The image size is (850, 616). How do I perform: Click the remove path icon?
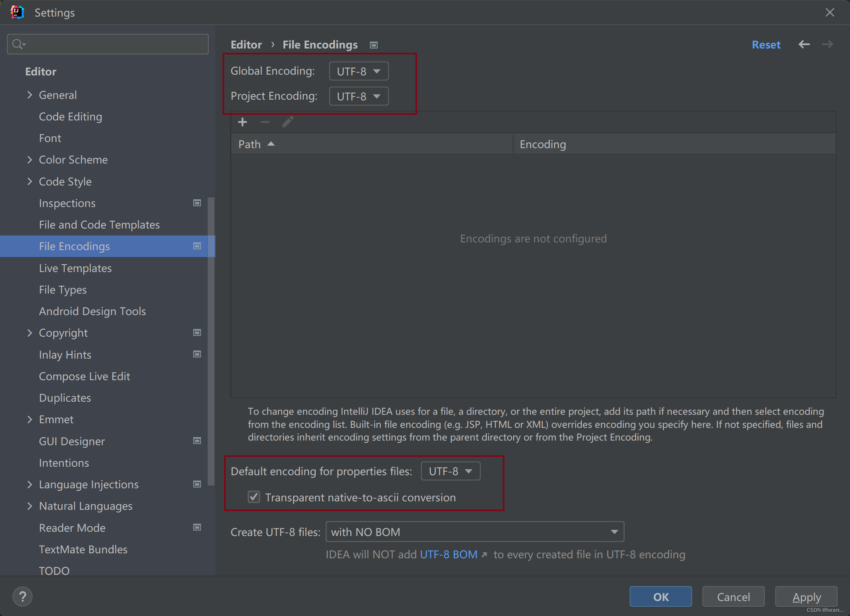pos(265,122)
